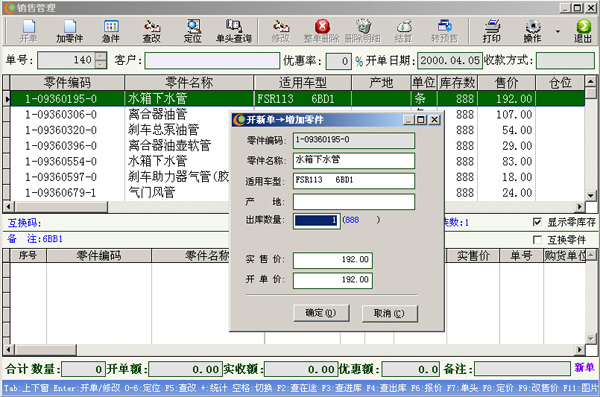Click the 产地 field in dialog
Image resolution: width=600 pixels, height=397 pixels.
point(354,201)
